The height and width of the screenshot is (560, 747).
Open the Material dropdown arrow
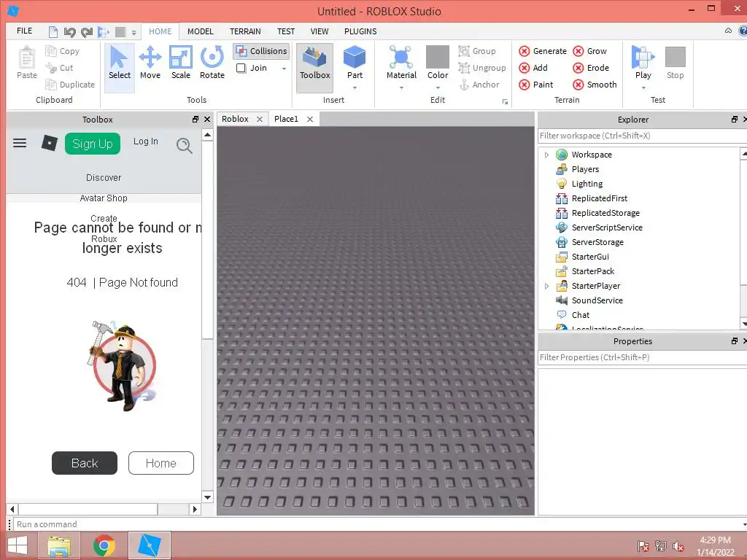[x=401, y=87]
